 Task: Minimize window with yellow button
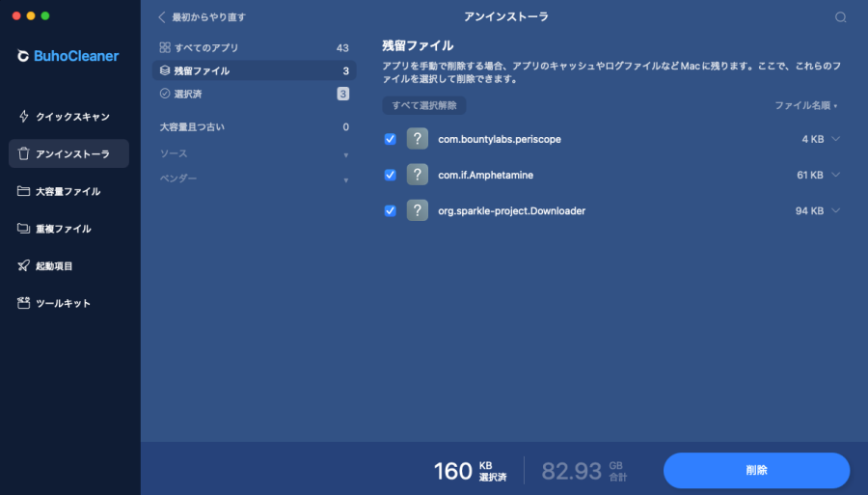31,16
